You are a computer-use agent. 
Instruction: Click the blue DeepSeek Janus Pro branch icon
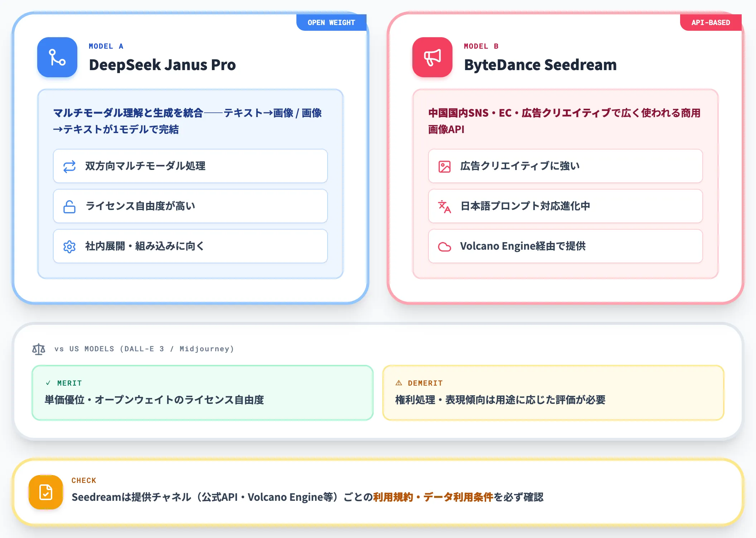point(57,57)
